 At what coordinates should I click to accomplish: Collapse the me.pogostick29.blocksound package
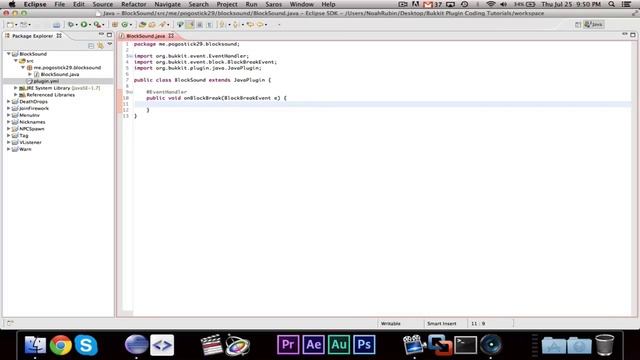[23, 67]
